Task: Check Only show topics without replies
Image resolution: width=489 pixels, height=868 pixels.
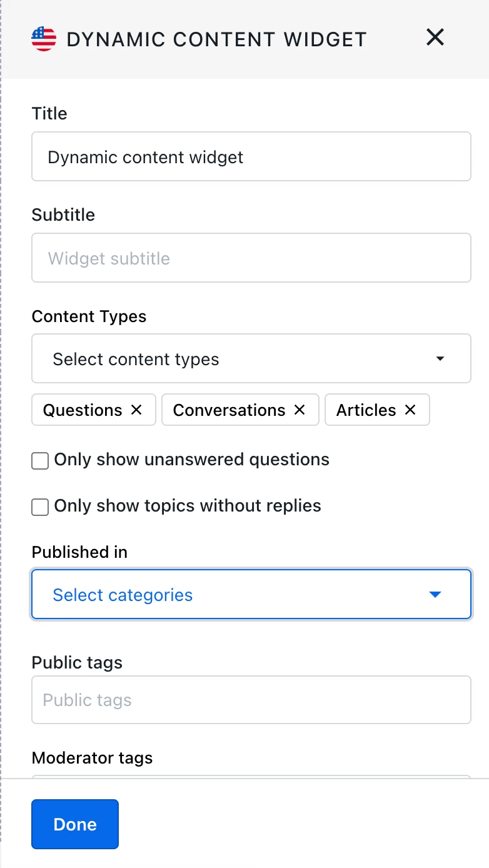Action: click(40, 507)
